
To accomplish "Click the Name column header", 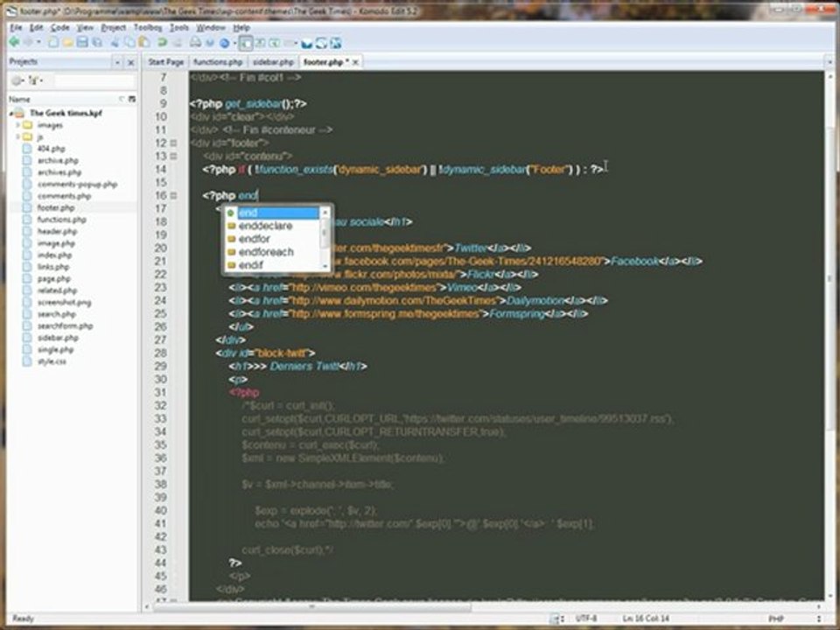I will click(19, 99).
